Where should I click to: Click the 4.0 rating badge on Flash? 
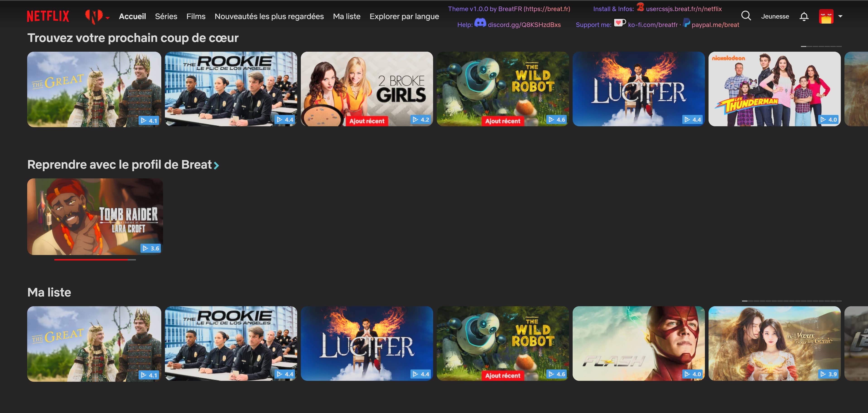pos(693,374)
